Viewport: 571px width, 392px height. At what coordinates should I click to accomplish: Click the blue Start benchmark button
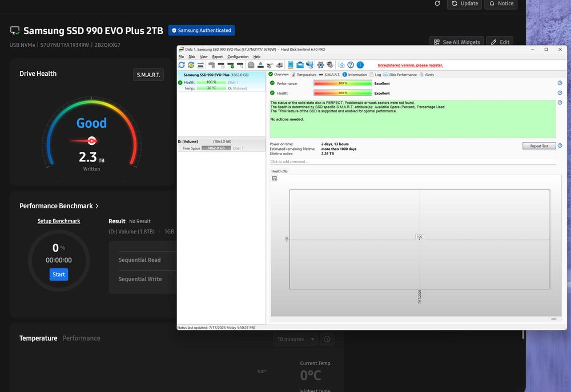click(59, 274)
